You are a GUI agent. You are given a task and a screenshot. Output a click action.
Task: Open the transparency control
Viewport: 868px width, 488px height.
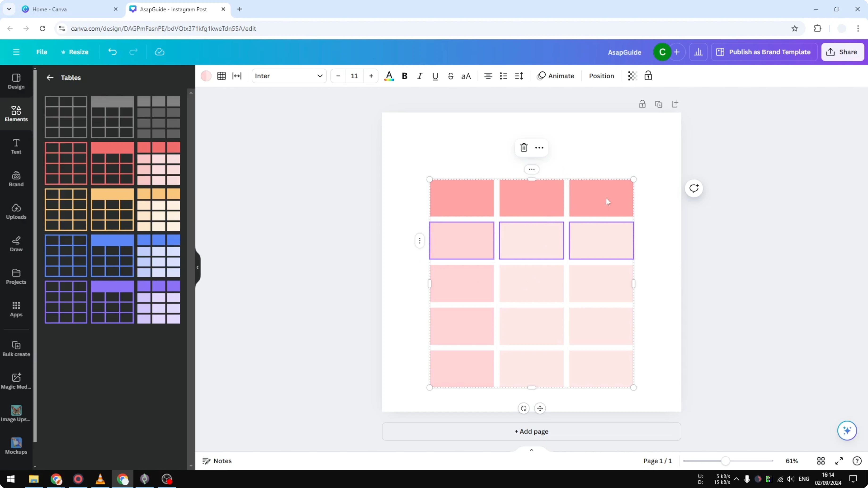coord(632,76)
